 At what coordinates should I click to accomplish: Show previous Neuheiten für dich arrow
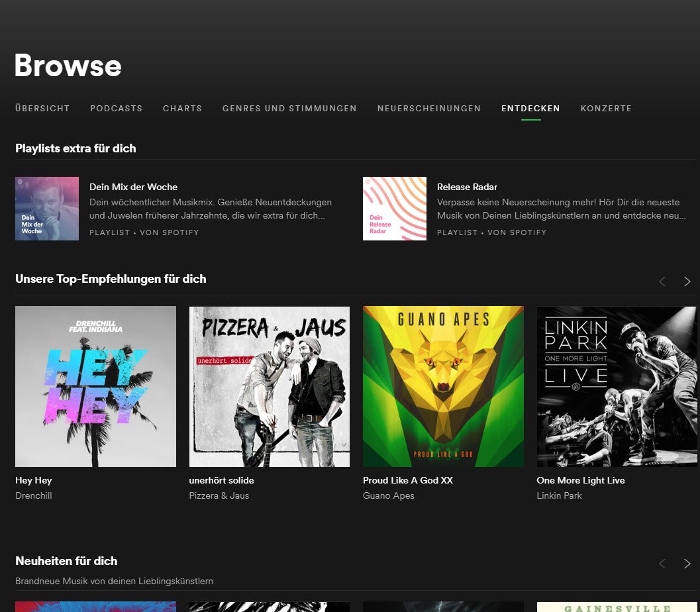click(662, 564)
